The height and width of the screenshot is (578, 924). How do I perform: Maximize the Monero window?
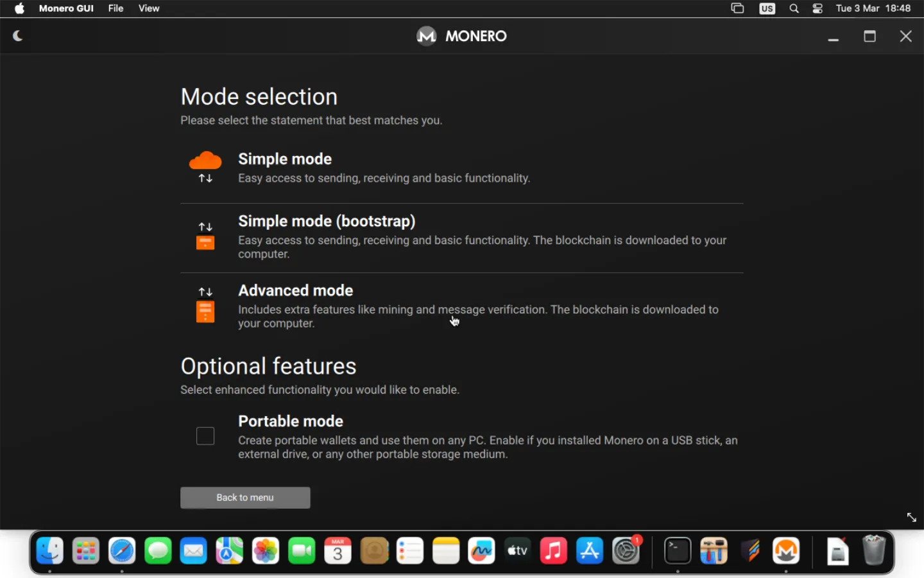coord(870,37)
